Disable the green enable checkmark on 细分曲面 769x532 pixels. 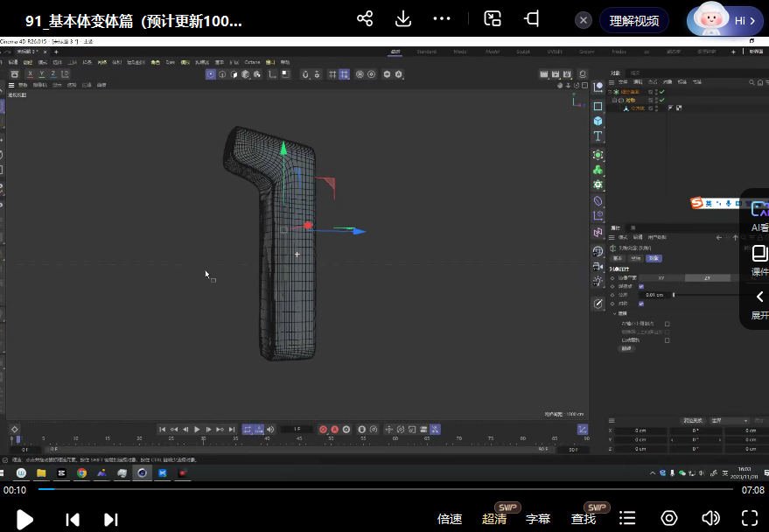click(661, 92)
